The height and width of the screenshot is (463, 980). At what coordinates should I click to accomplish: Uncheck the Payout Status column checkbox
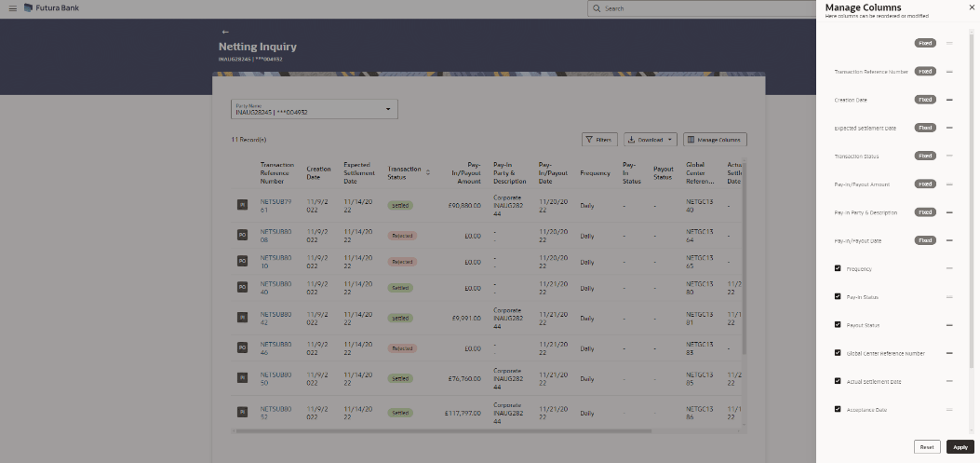click(x=838, y=325)
